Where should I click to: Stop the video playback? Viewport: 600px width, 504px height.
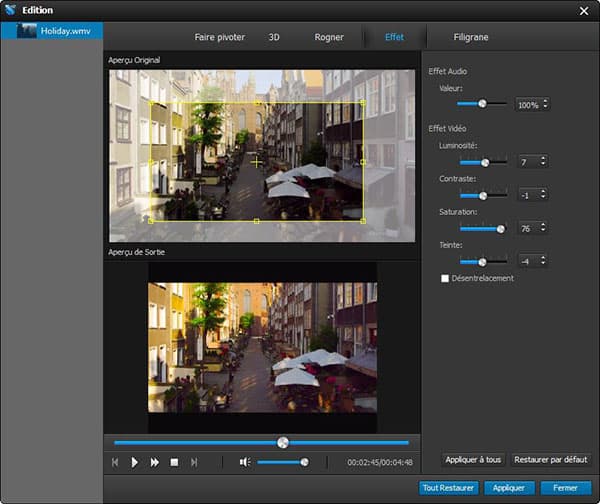pyautogui.click(x=174, y=462)
